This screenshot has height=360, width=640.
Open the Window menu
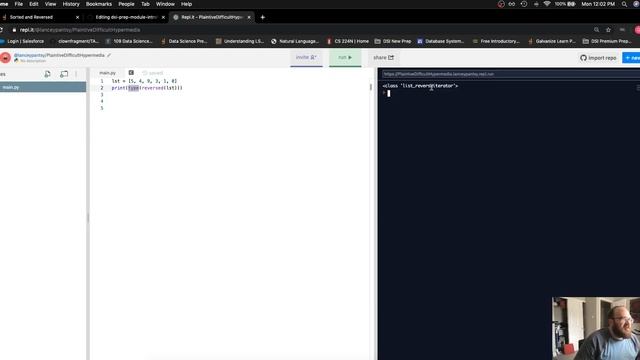(165, 4)
